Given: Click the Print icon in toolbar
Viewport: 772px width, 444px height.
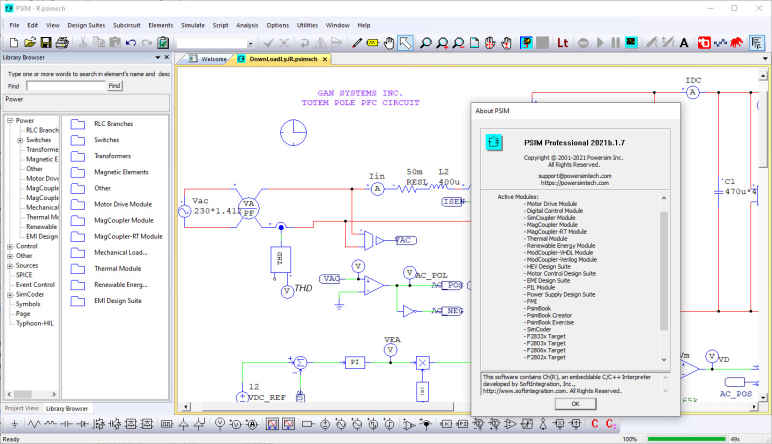Looking at the screenshot, I should point(62,43).
